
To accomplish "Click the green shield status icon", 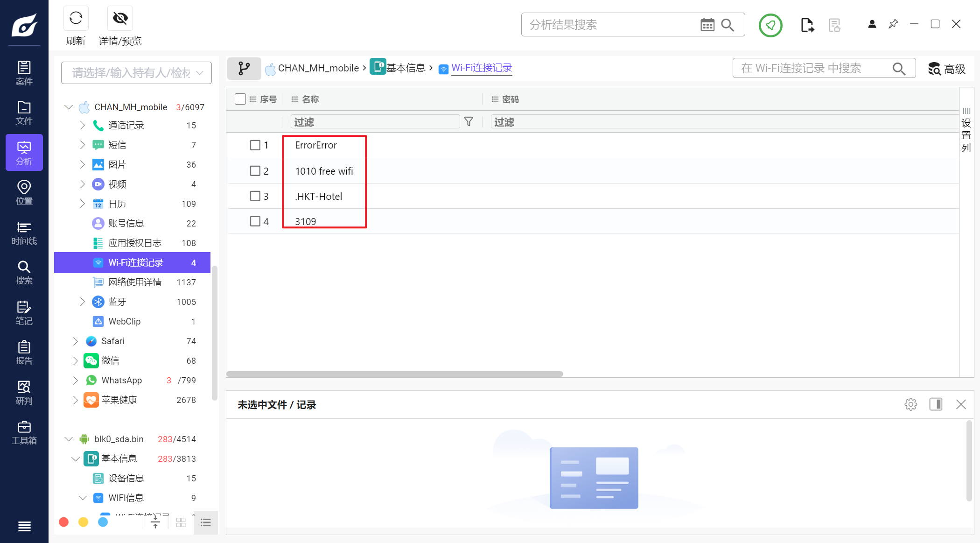I will coord(770,25).
